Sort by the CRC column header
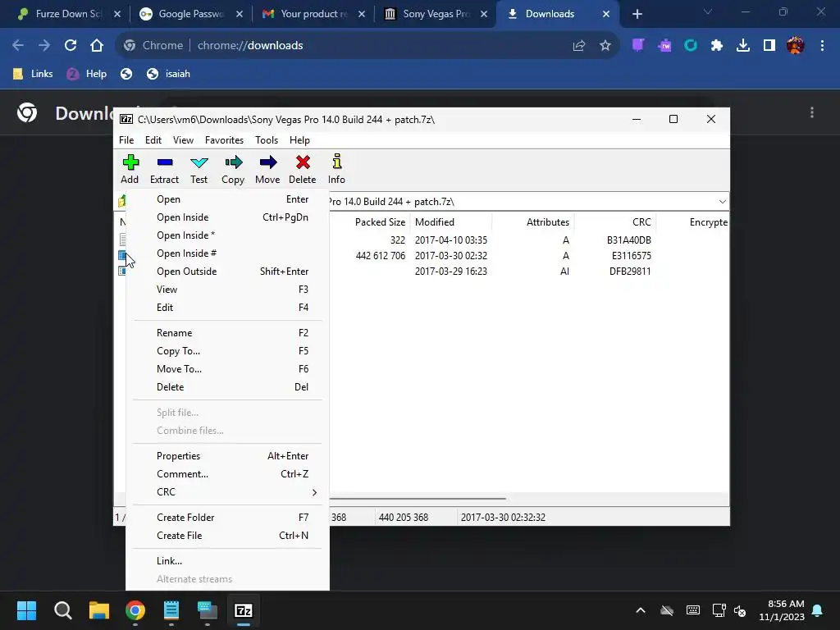Viewport: 840px width, 630px height. click(x=614, y=222)
